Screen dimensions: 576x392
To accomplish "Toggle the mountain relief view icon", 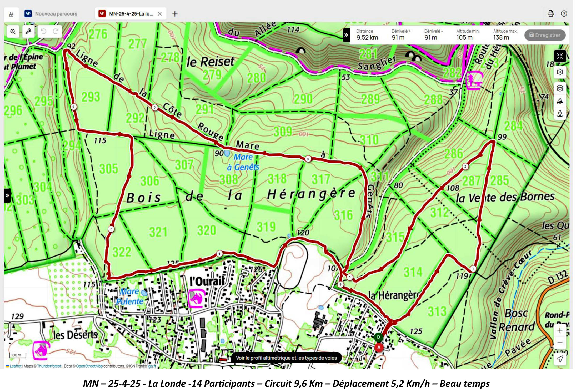I will pyautogui.click(x=560, y=101).
